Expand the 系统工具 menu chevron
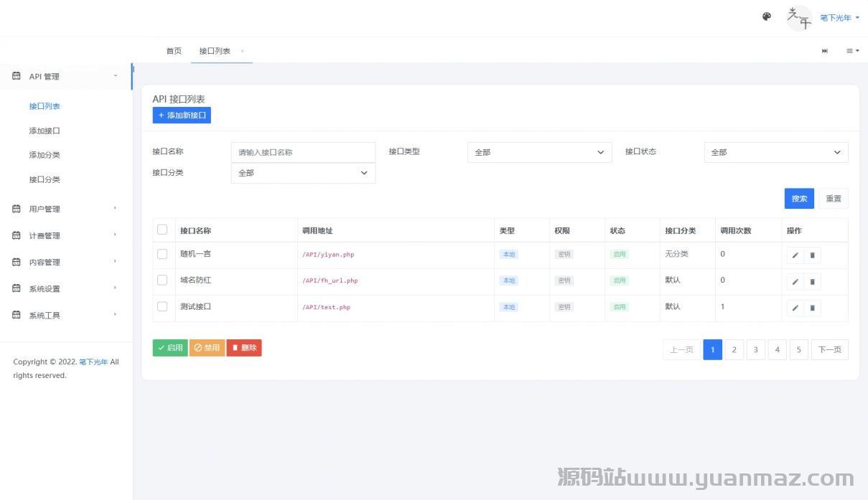The width and height of the screenshot is (868, 500). [115, 314]
